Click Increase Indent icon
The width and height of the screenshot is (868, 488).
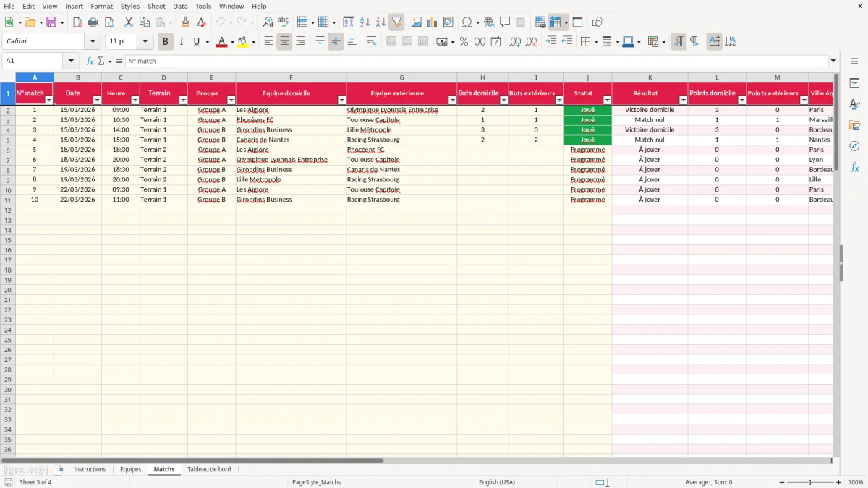click(551, 42)
